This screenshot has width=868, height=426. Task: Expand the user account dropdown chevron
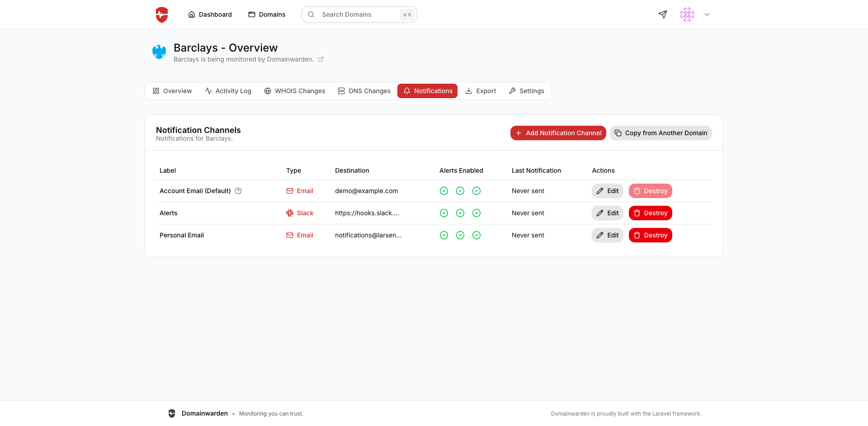pyautogui.click(x=707, y=14)
